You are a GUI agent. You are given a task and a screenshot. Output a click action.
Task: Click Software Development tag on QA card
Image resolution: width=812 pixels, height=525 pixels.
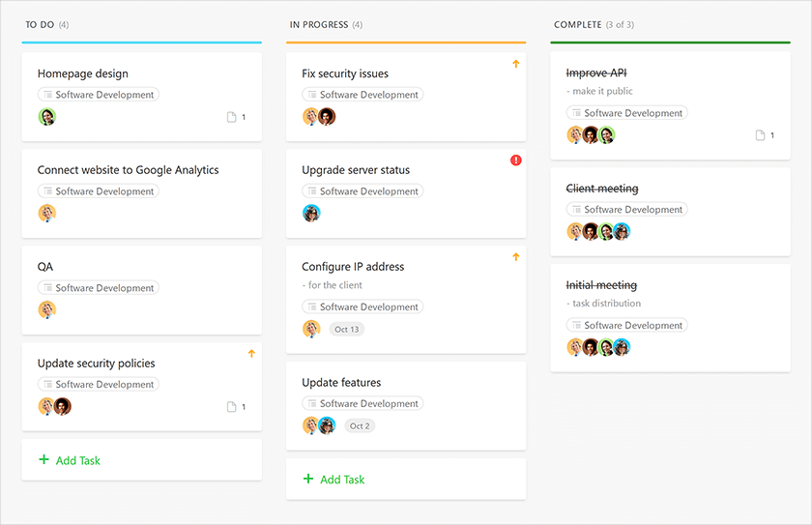pyautogui.click(x=99, y=287)
